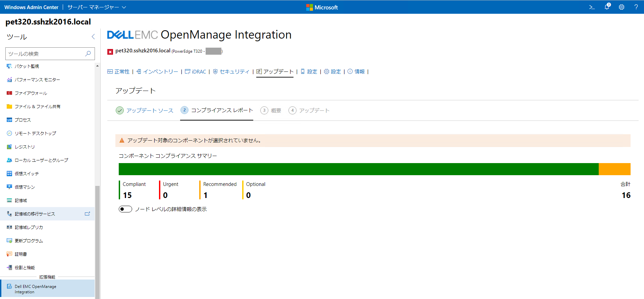
Task: Open 仮想スイッチ tool
Action: click(47, 173)
